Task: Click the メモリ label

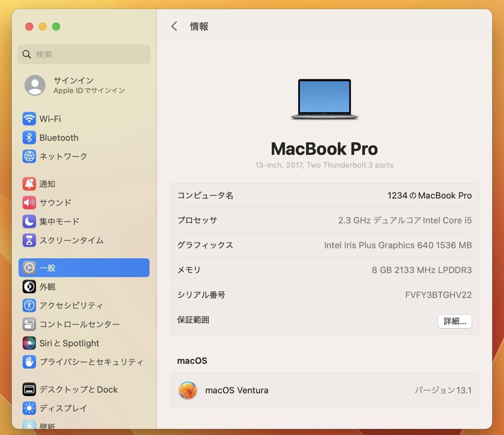Action: point(189,270)
